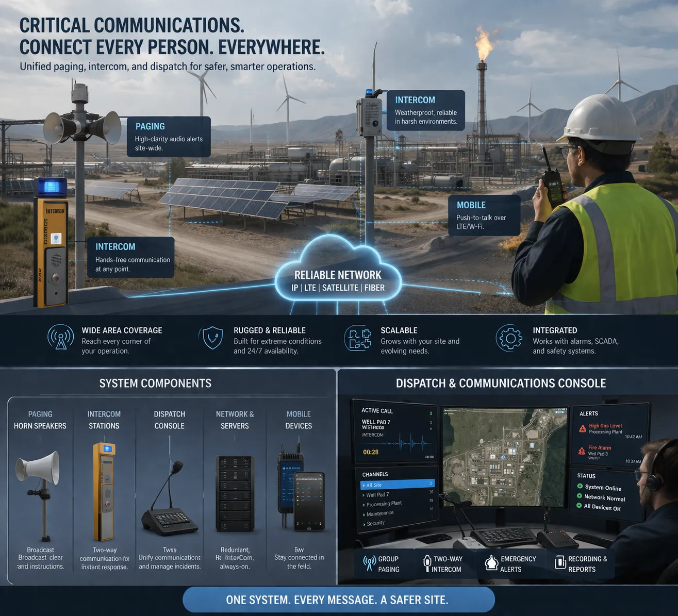This screenshot has height=616, width=678.
Task: Open the Dispatch & Communications Console section
Action: (501, 383)
